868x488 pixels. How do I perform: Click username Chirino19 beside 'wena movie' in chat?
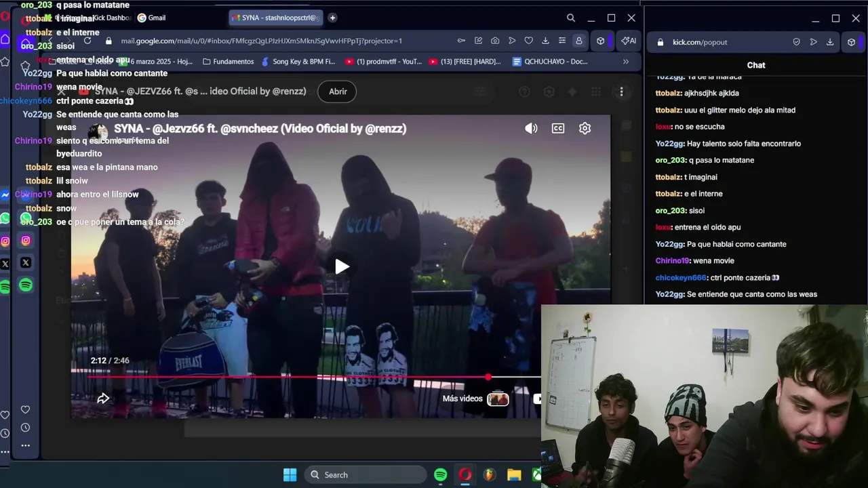672,261
